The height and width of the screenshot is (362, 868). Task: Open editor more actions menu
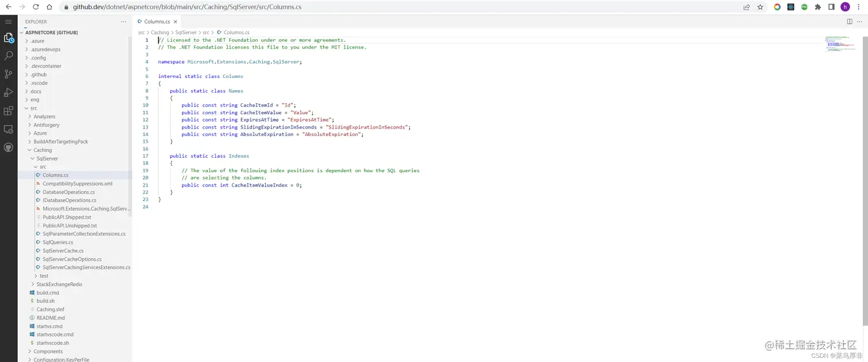coord(861,22)
